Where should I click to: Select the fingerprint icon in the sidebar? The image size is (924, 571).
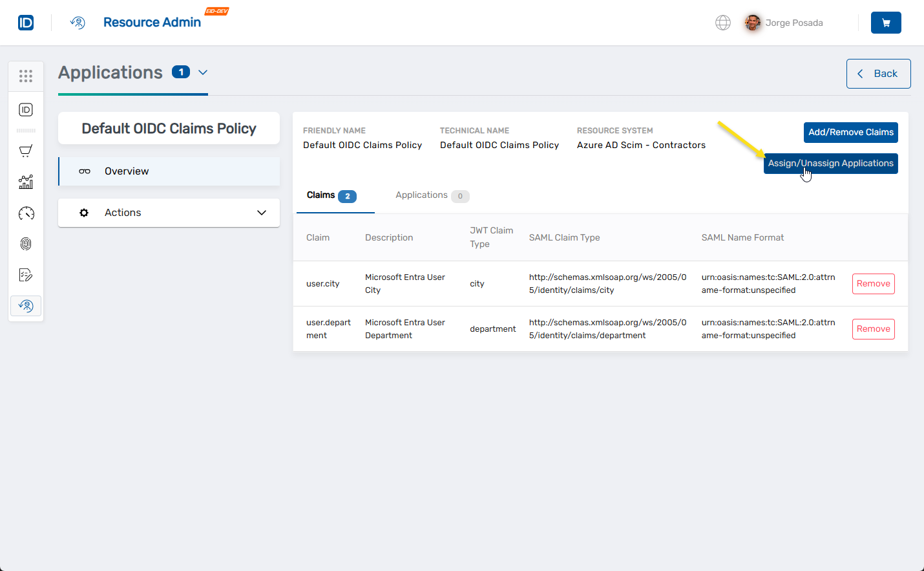[26, 244]
